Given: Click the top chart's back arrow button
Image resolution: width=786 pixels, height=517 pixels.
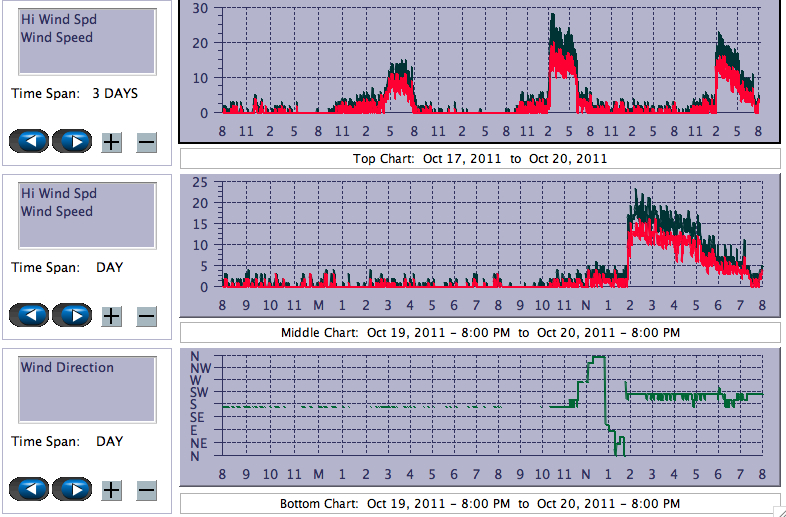Looking at the screenshot, I should (29, 141).
